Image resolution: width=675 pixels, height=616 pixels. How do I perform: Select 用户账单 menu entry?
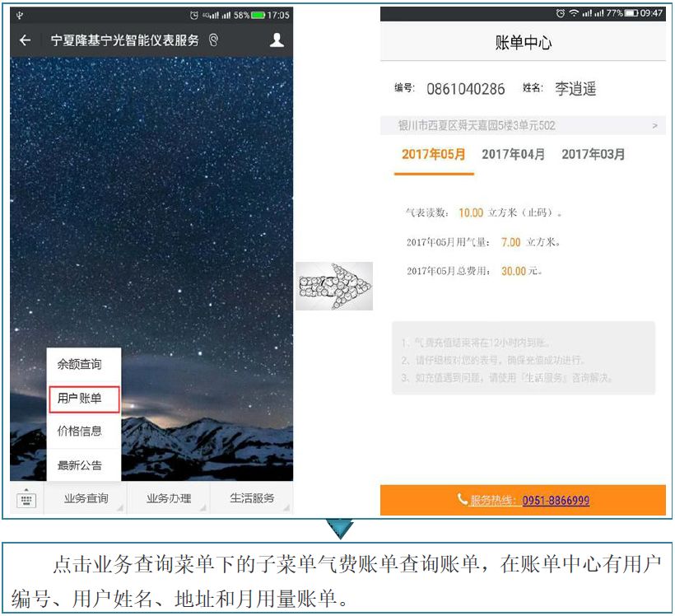(x=80, y=399)
